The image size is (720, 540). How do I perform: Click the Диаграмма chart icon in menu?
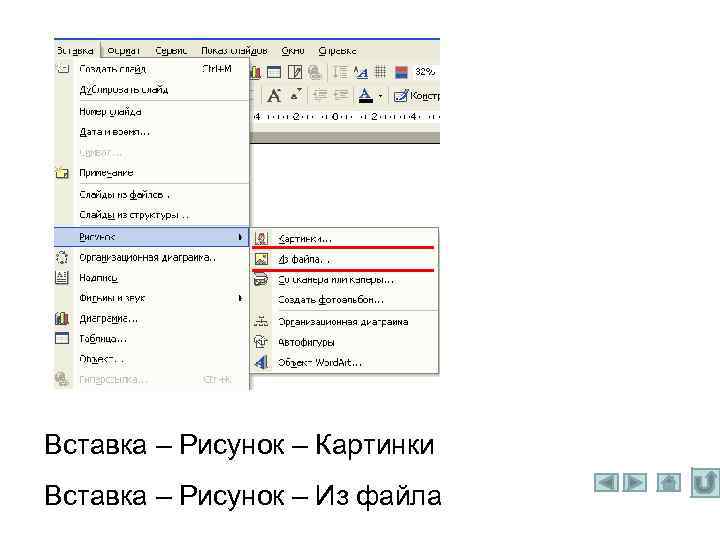[x=62, y=318]
